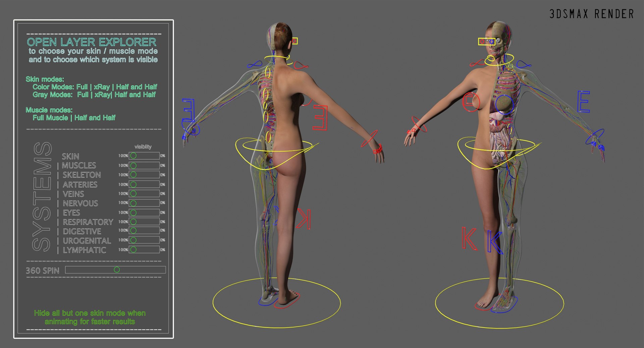The height and width of the screenshot is (348, 644).
Task: Adjust the RESPIRATORY visibility slider
Action: (x=144, y=222)
